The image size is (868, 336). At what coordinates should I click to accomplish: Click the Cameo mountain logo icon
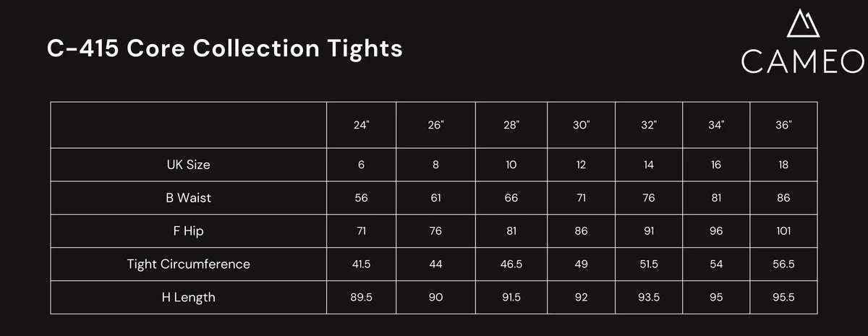(x=802, y=24)
